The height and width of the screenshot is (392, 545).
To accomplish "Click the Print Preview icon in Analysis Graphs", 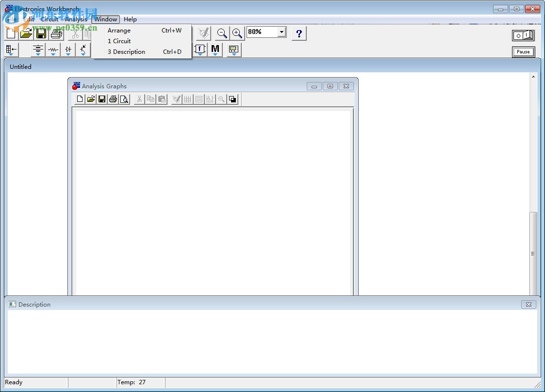I will click(x=125, y=99).
